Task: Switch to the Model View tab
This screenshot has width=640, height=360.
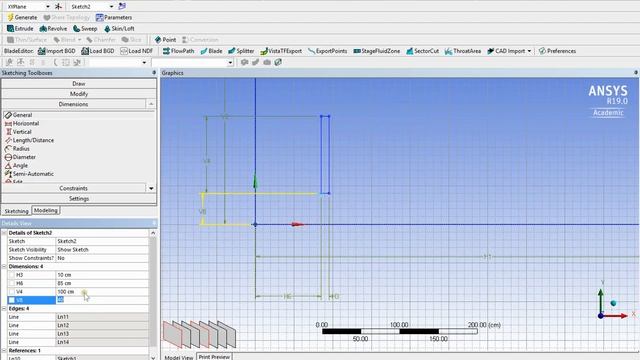Action: [178, 357]
